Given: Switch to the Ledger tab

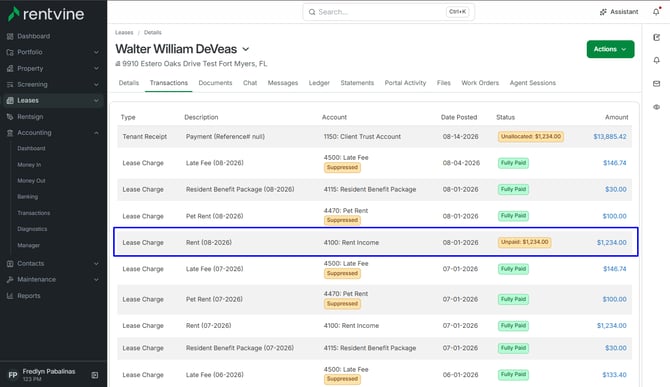Looking at the screenshot, I should 319,83.
